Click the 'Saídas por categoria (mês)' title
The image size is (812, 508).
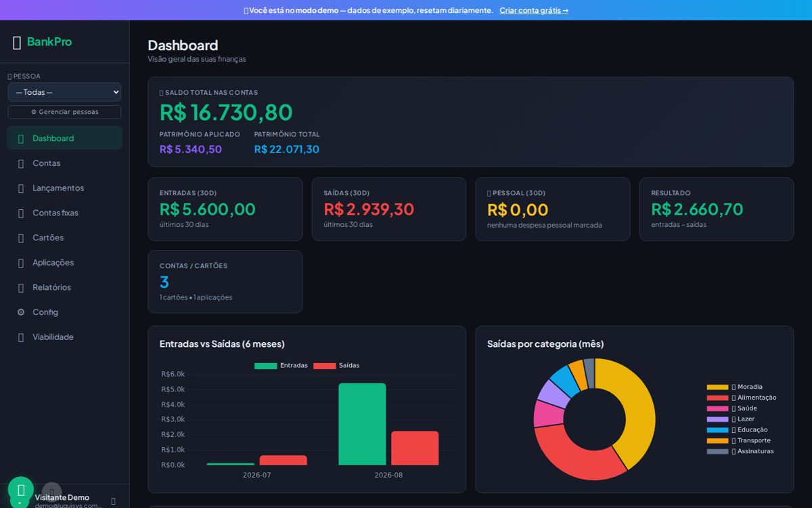click(x=545, y=344)
